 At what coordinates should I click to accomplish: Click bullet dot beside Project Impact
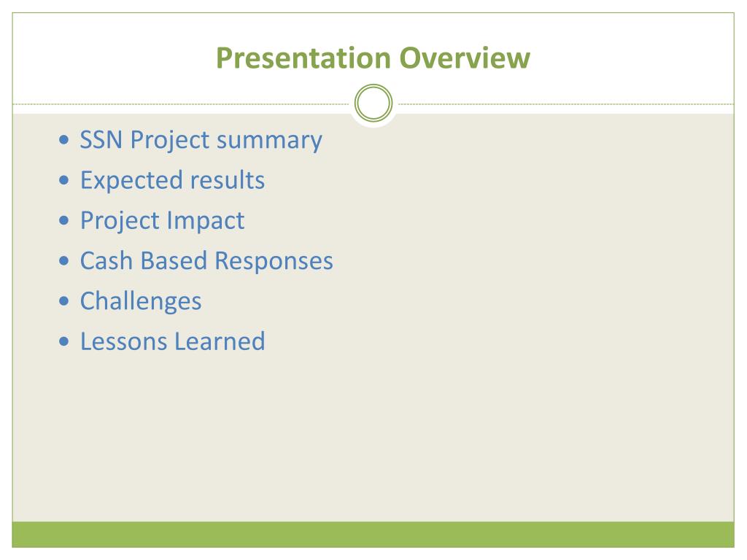[x=64, y=220]
